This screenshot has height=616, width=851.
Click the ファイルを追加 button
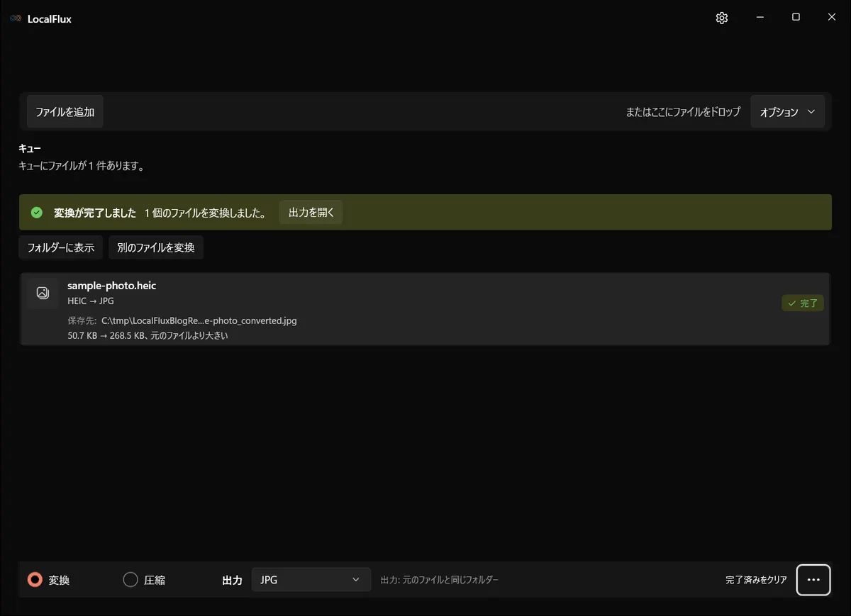coord(65,112)
